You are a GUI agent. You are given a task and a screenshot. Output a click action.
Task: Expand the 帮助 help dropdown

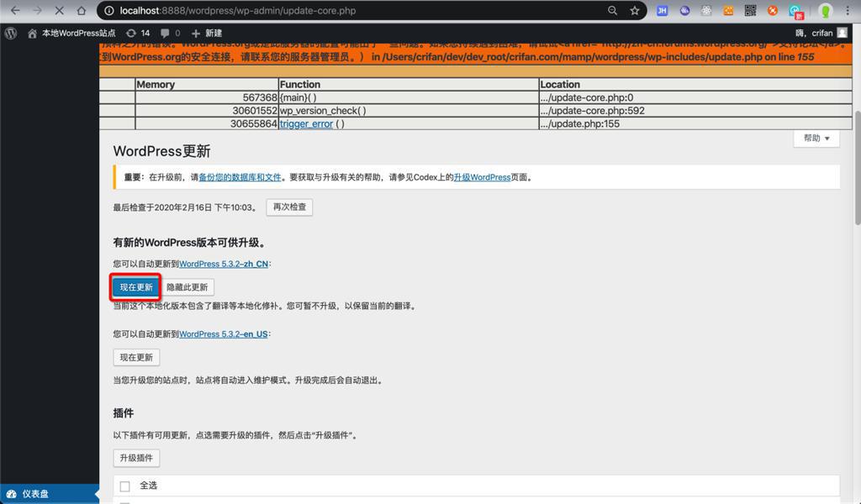click(816, 139)
